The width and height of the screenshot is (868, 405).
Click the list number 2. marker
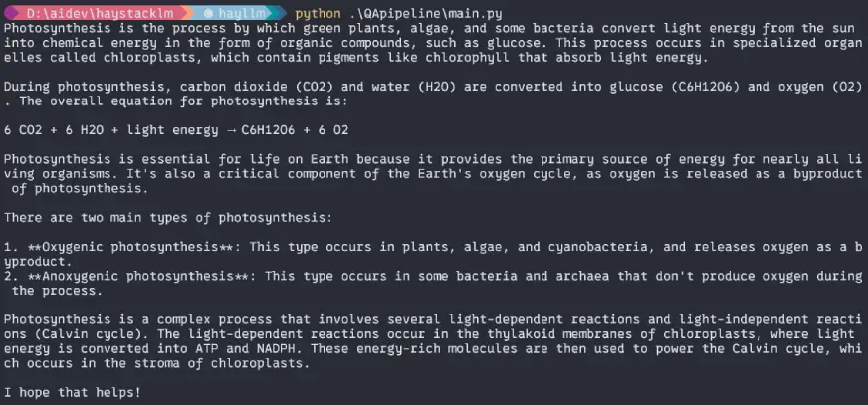(10, 275)
